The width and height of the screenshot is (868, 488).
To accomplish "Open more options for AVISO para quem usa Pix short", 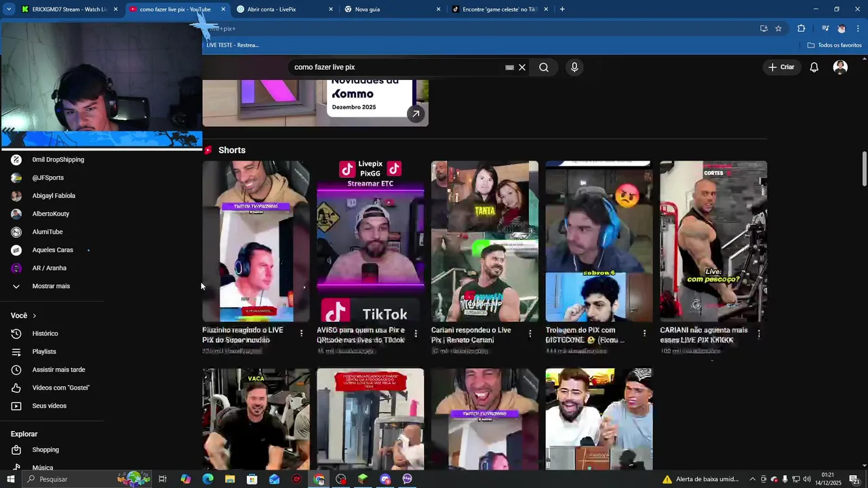I will 416,333.
